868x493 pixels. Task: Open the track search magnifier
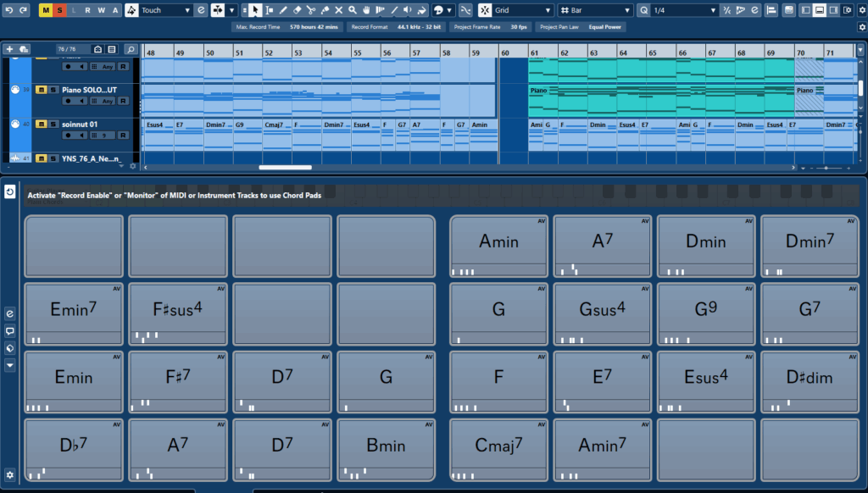pos(131,49)
